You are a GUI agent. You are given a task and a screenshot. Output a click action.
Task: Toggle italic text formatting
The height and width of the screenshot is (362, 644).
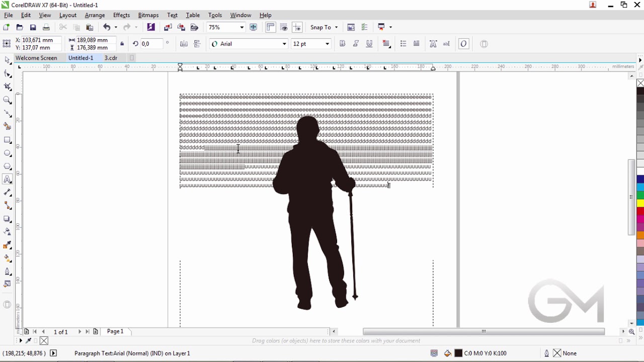pos(356,44)
